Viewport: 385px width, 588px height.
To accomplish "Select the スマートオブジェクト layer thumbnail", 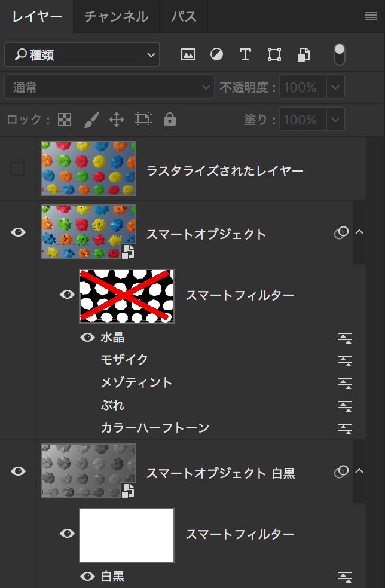I will click(x=88, y=232).
